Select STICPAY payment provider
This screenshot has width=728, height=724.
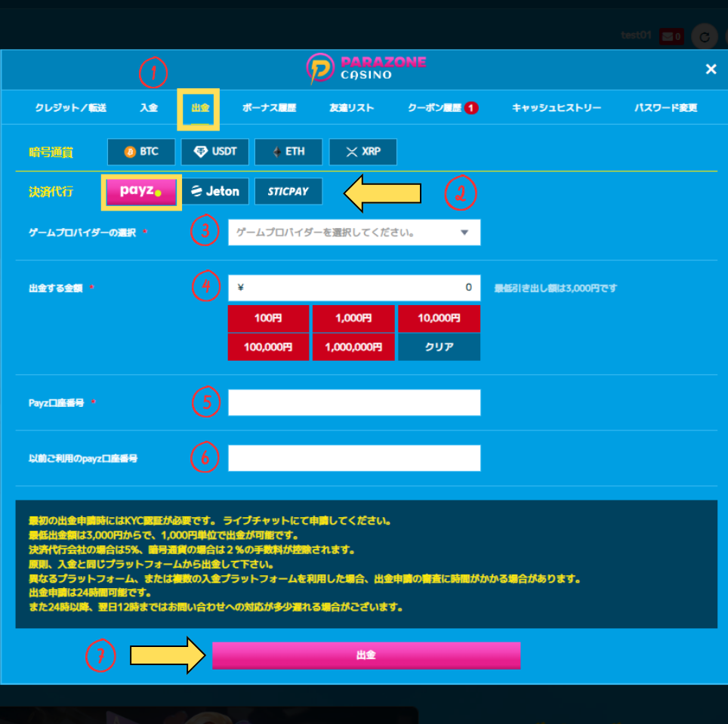[288, 191]
